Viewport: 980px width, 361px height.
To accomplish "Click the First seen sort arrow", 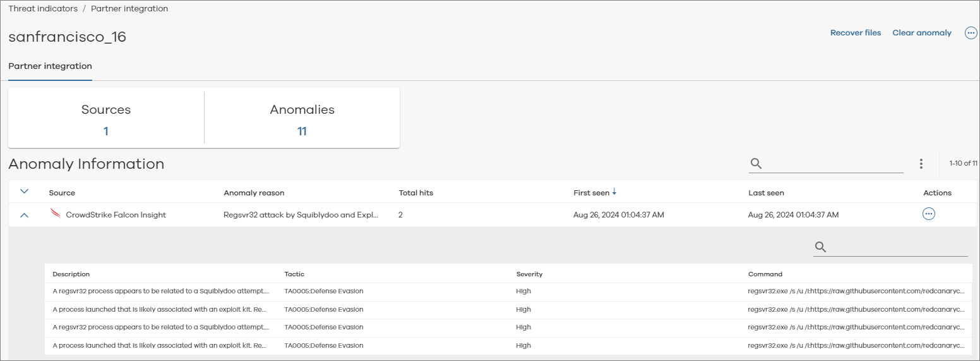I will pos(614,192).
